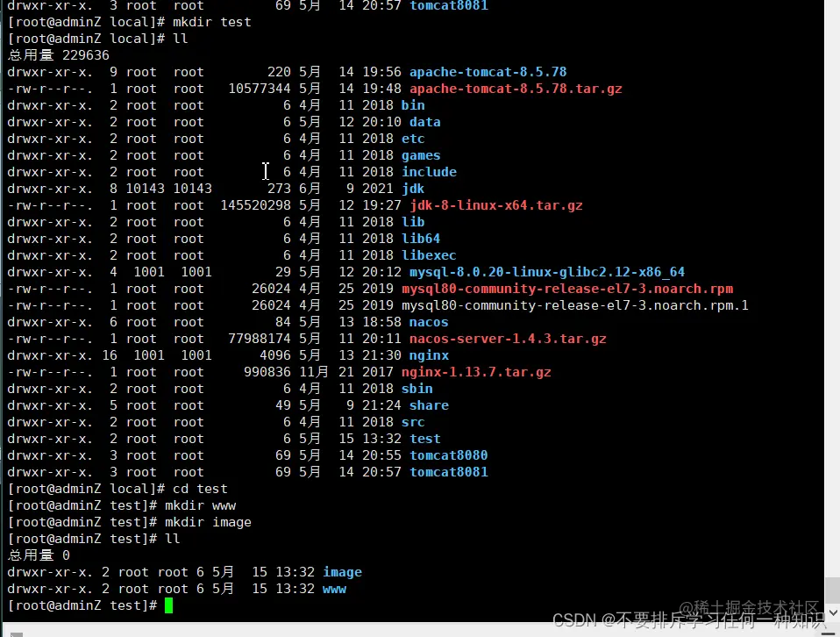The width and height of the screenshot is (840, 637).
Task: Click the green terminal cursor block
Action: 168,605
